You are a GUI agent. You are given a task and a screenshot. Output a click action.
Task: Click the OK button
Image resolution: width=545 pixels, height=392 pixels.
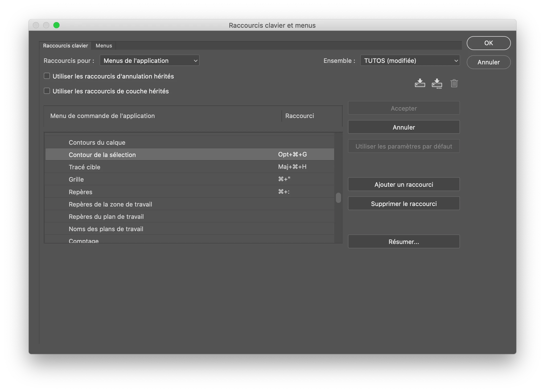point(488,43)
